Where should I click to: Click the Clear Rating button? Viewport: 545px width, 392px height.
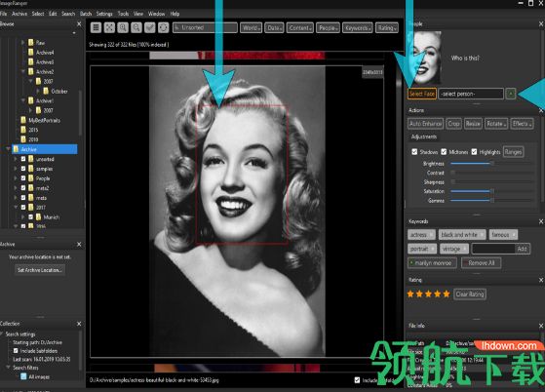coord(470,294)
